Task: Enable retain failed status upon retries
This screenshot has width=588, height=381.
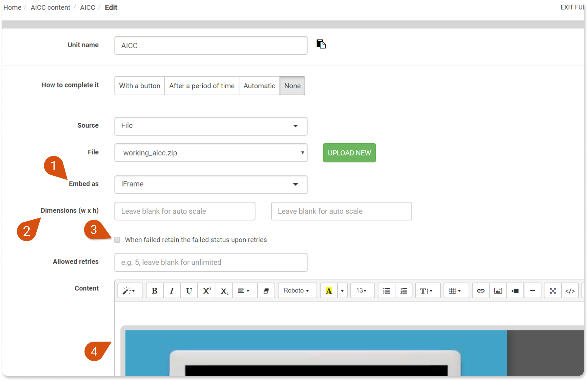Action: tap(117, 240)
